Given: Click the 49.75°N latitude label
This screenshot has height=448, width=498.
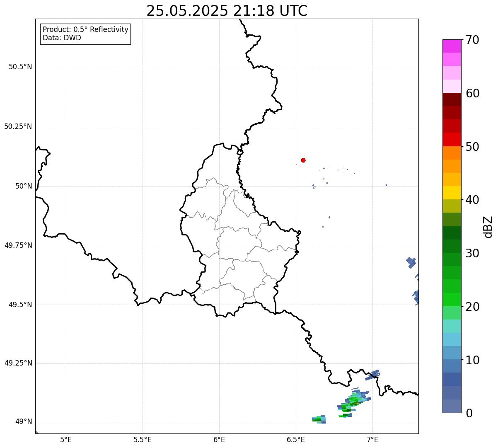Looking at the screenshot, I should click(x=18, y=245).
